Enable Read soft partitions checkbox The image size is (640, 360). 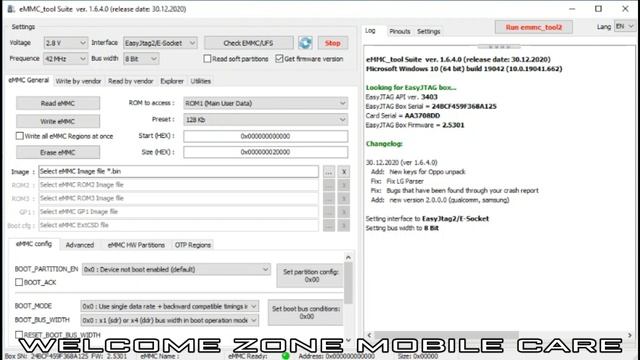(x=207, y=59)
